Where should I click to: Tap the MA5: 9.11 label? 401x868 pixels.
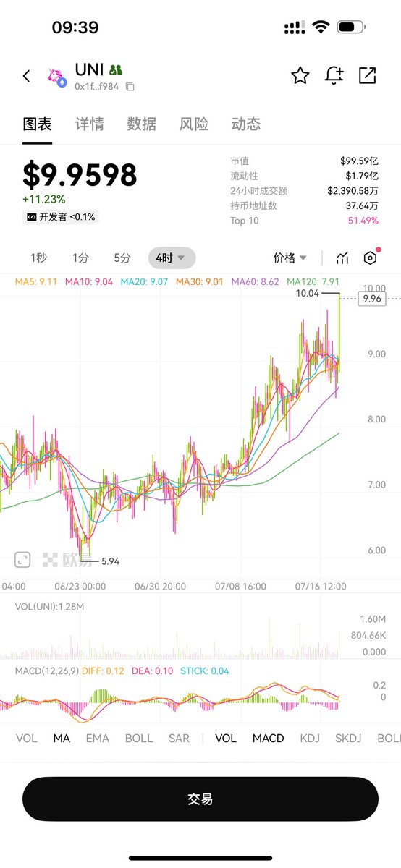35,281
